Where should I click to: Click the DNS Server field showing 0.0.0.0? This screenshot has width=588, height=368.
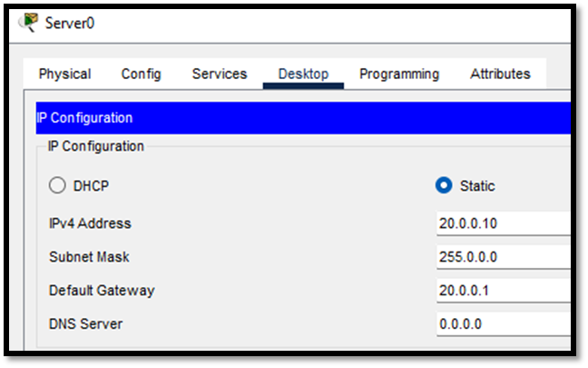(504, 323)
